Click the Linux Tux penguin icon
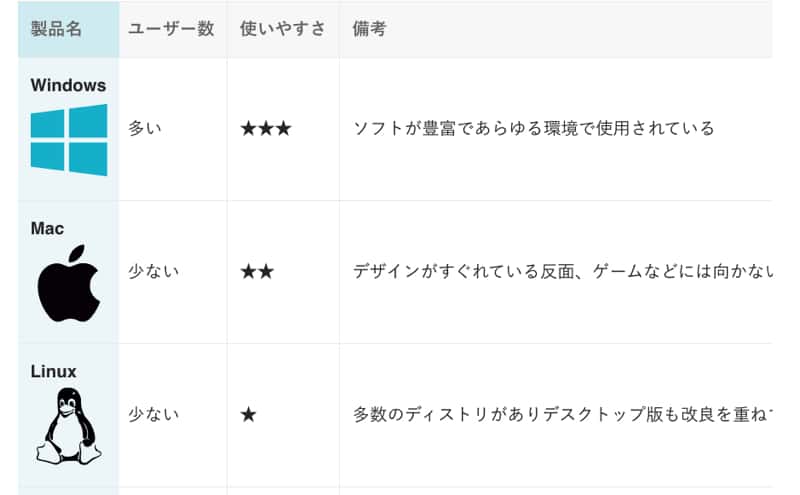The width and height of the screenshot is (800, 495). click(68, 426)
